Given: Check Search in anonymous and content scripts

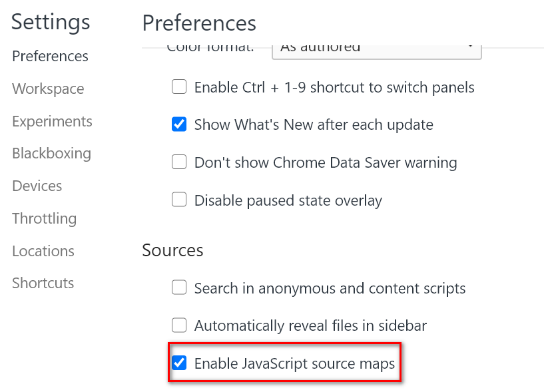Looking at the screenshot, I should click(179, 288).
